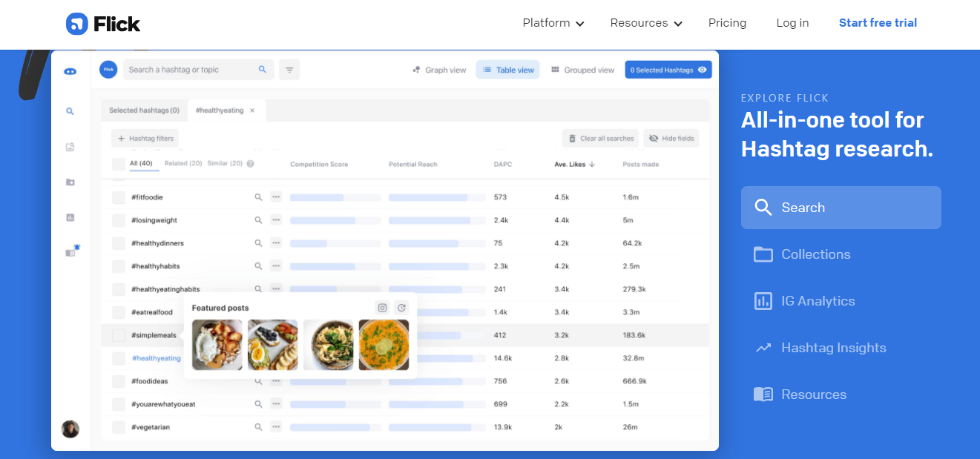Image resolution: width=980 pixels, height=459 pixels.
Task: Check the #losingweight row checkbox
Action: [x=119, y=220]
